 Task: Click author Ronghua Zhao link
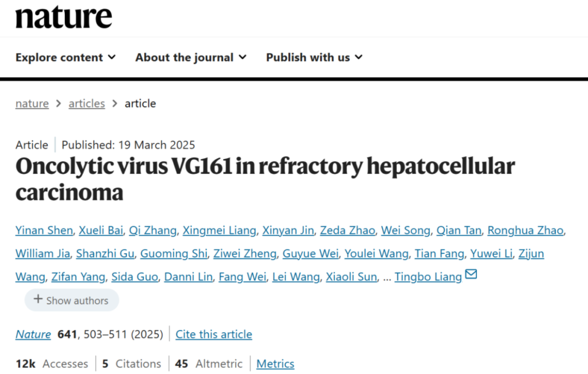(x=525, y=230)
